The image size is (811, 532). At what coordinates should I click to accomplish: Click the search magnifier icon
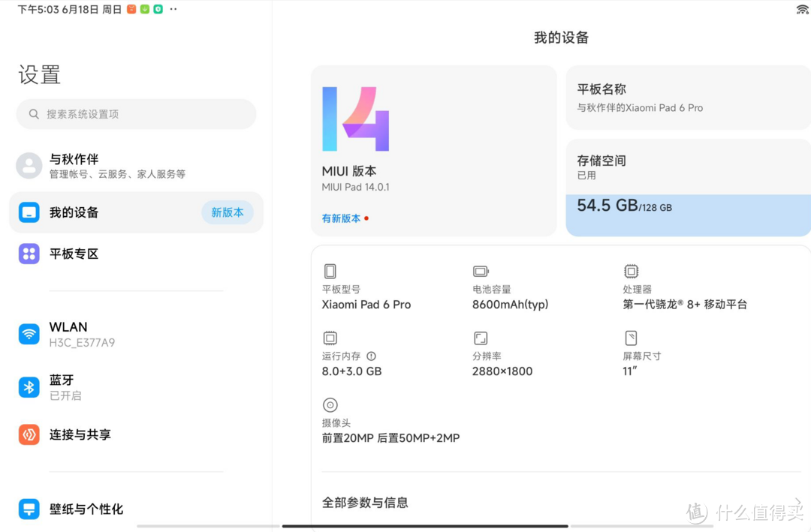coord(34,114)
